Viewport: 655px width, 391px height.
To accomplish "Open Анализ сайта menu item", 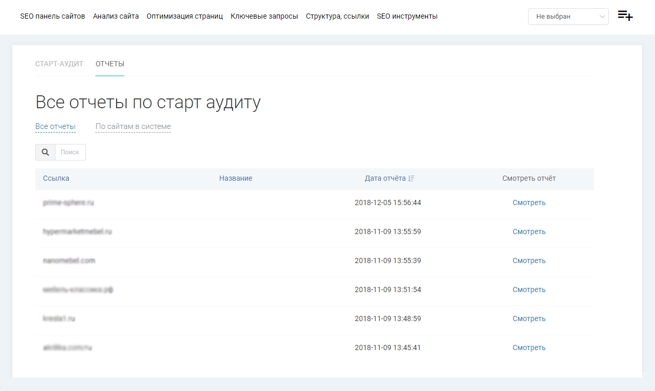I will coord(116,16).
